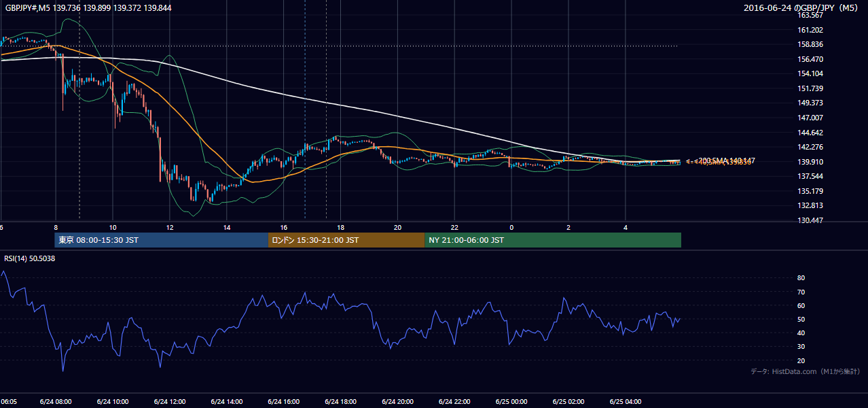Click the 6/24 22:00 bottom timestamp
Image resolution: width=868 pixels, height=408 pixels.
pos(455,401)
